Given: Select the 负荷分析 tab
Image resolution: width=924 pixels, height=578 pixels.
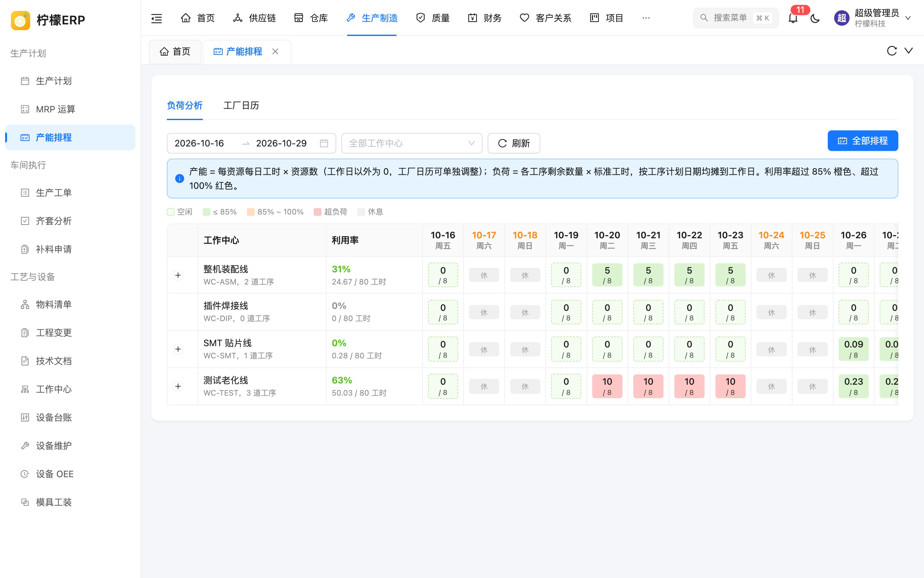Looking at the screenshot, I should pos(184,106).
